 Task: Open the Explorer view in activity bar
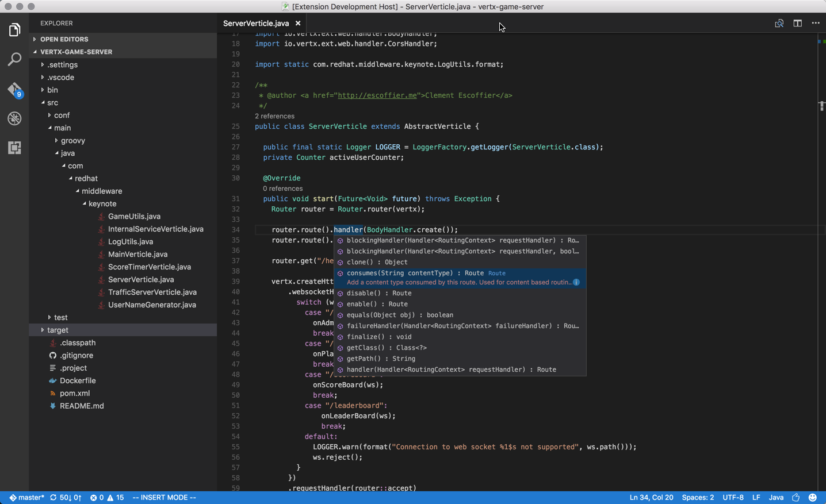point(14,29)
